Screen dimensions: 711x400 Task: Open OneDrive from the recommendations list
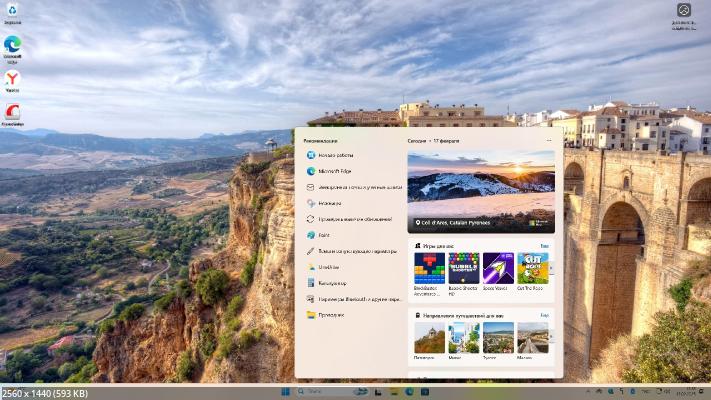354,267
